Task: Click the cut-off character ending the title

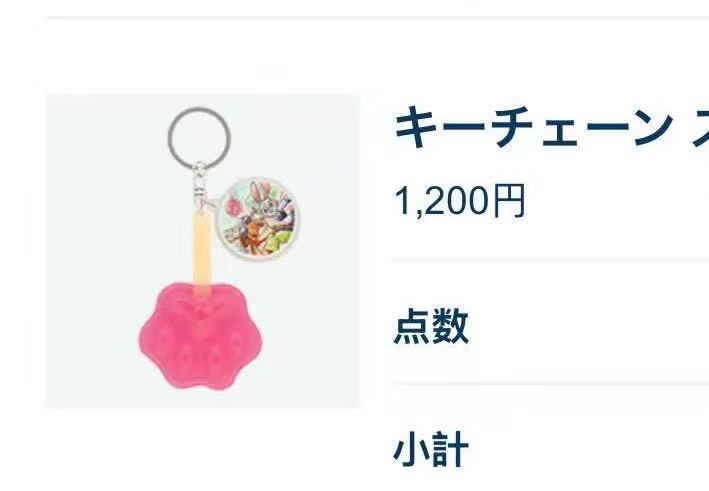Action: coord(700,129)
